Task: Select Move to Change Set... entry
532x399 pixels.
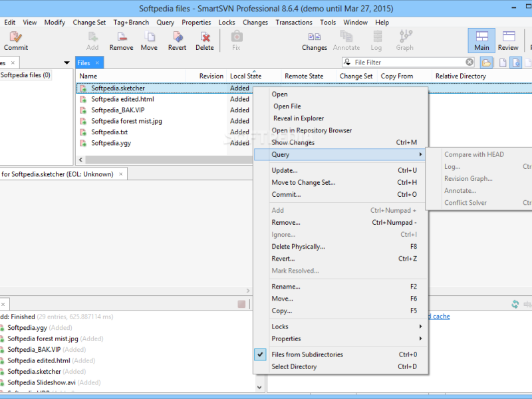Action: (x=340, y=182)
